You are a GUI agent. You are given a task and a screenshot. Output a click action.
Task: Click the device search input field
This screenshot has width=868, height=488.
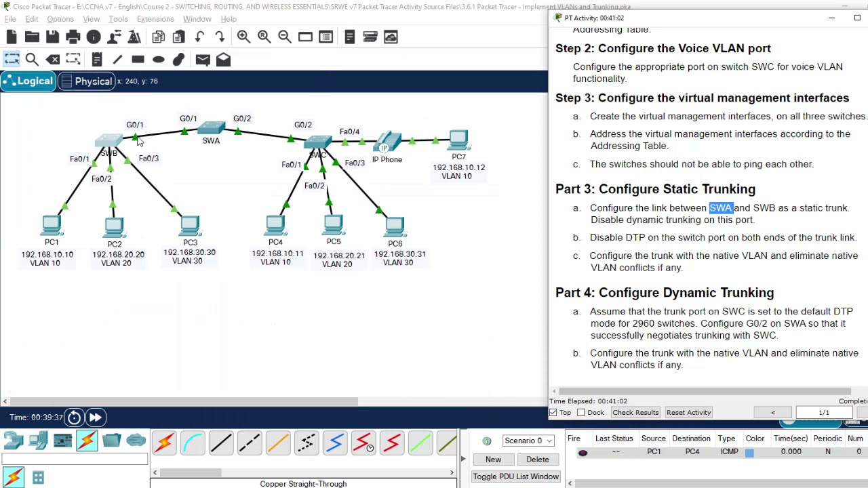(x=75, y=460)
